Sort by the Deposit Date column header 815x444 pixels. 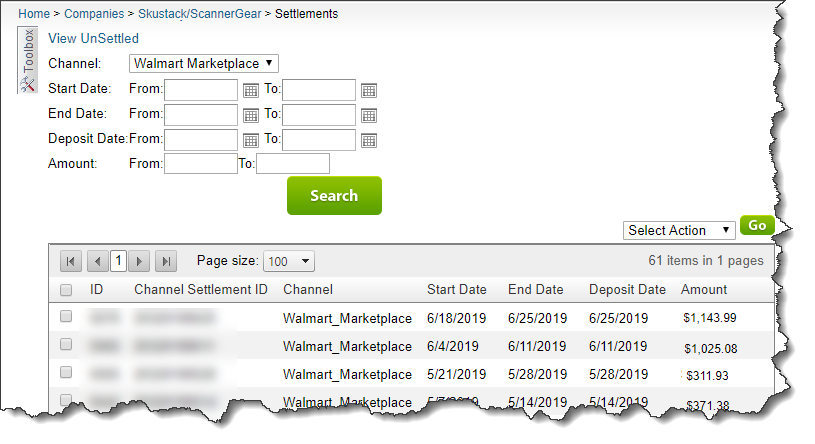click(627, 290)
